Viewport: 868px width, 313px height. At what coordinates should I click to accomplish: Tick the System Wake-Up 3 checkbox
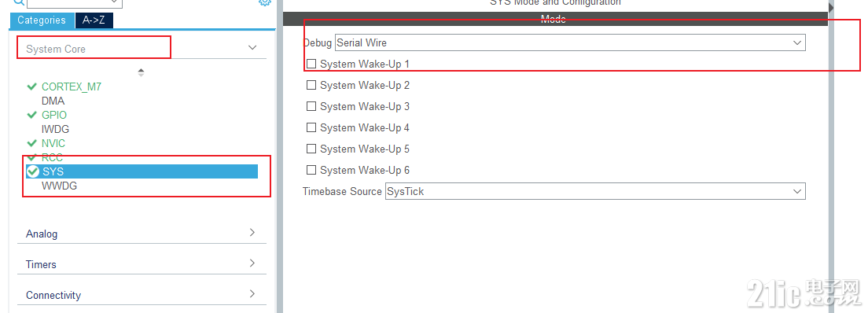(x=311, y=106)
